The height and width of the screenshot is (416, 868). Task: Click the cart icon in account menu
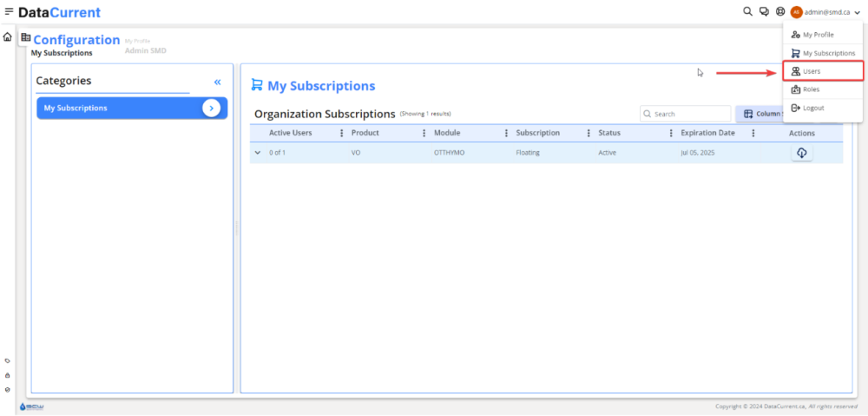795,53
